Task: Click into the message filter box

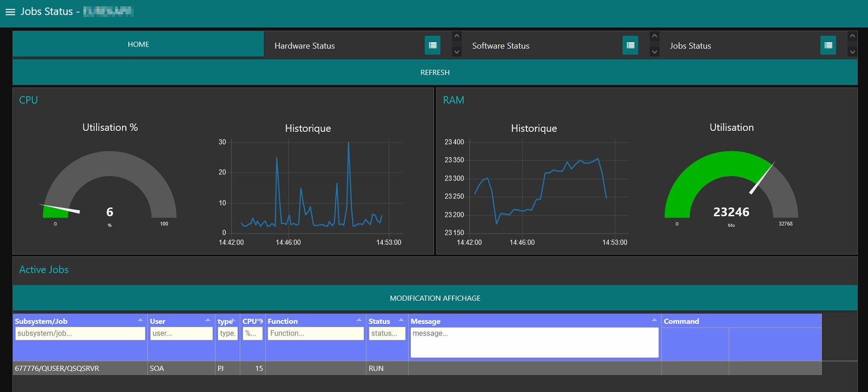Action: point(534,342)
